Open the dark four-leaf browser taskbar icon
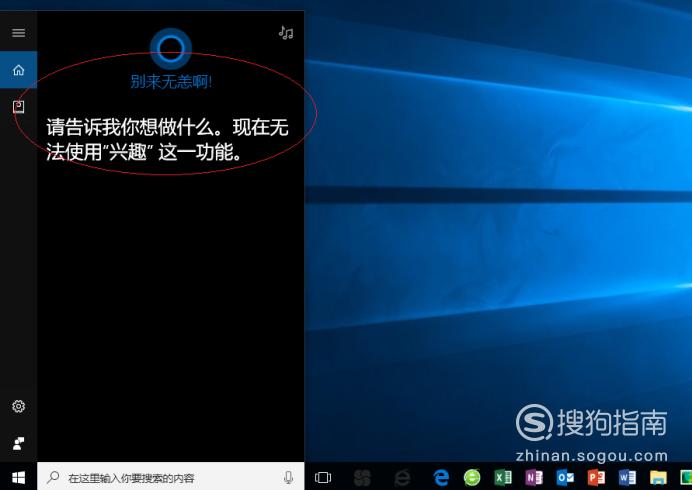The width and height of the screenshot is (692, 490). pos(362,477)
